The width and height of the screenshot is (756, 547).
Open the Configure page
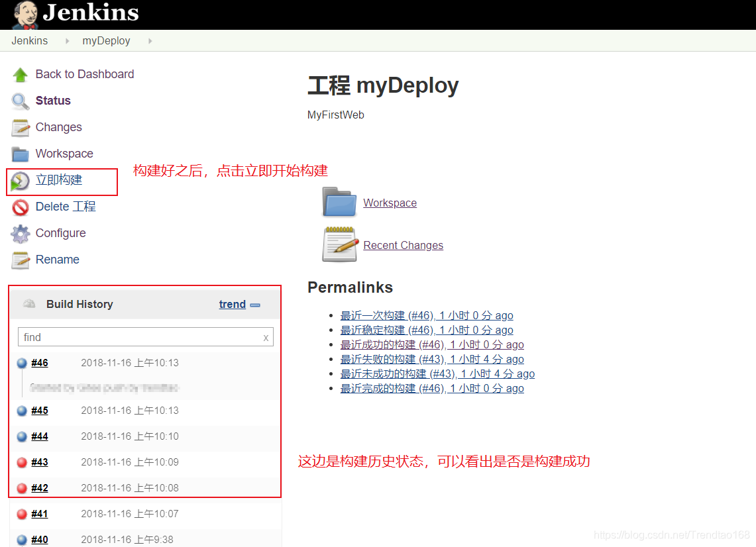pyautogui.click(x=61, y=233)
